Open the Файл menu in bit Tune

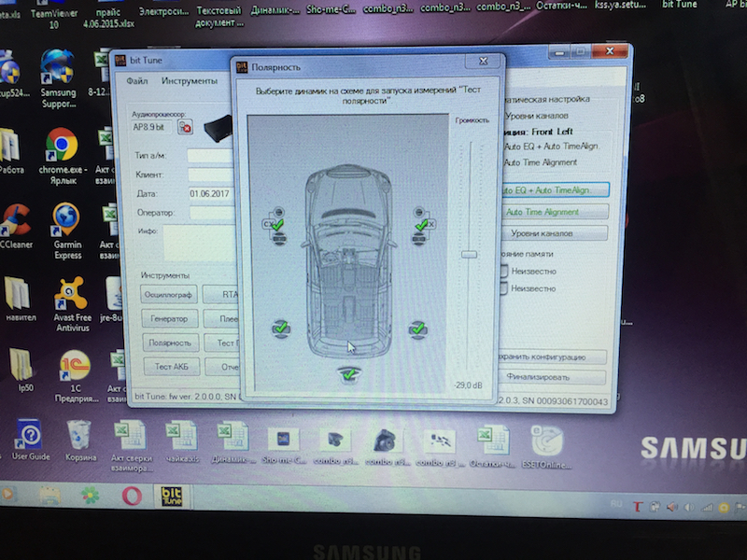(137, 81)
